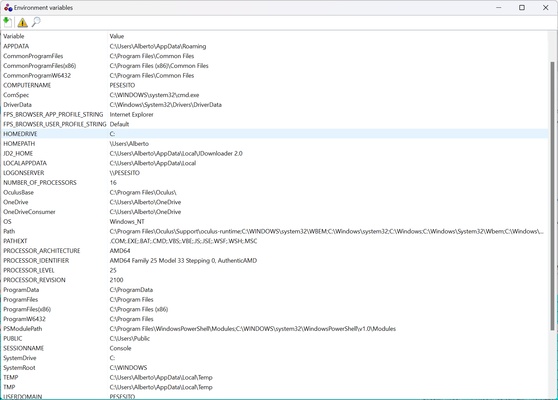The height and width of the screenshot is (400, 558).
Task: Select the ProgramW6432 variable name
Action: tap(25, 319)
